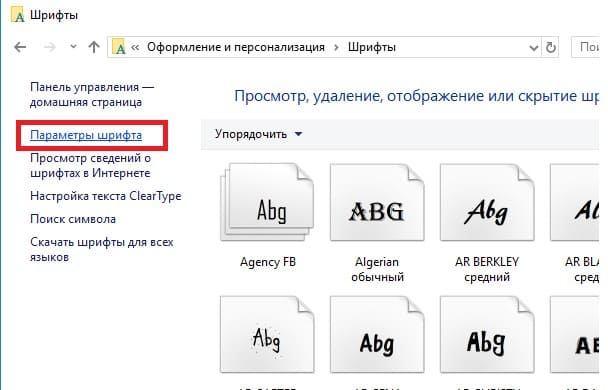Expand the address bar history dropdown
This screenshot has height=390, width=608.
pyautogui.click(x=534, y=48)
